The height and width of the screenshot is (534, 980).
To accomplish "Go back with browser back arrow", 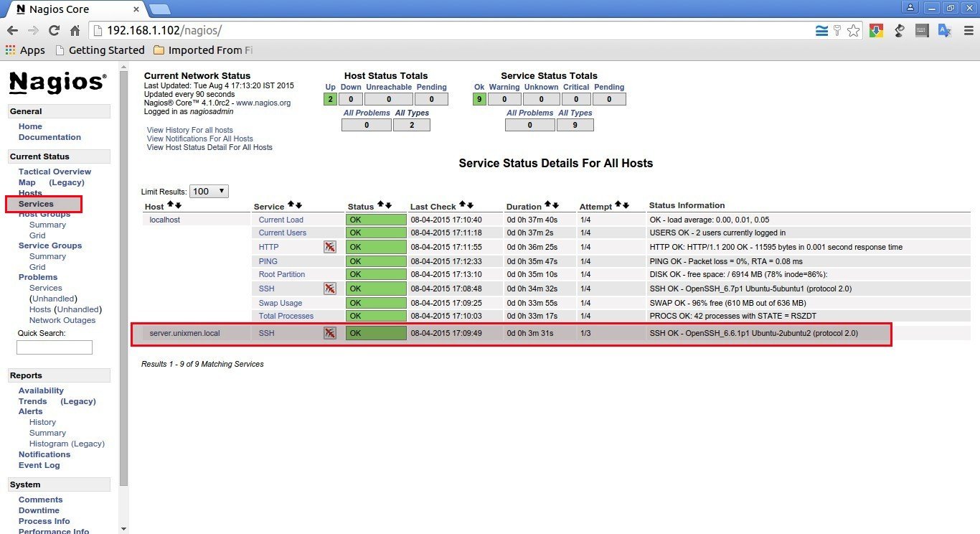I will pos(12,31).
